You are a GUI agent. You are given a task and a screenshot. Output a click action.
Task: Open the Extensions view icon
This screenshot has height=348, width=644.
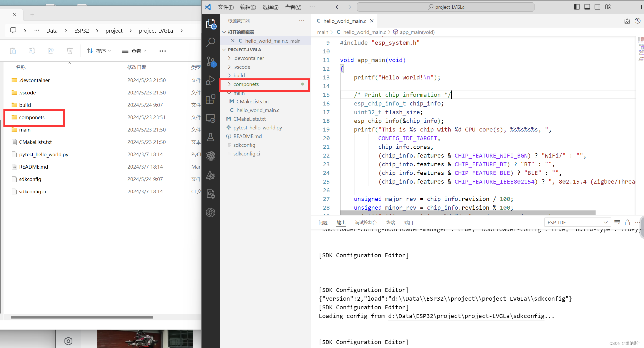coord(211,99)
